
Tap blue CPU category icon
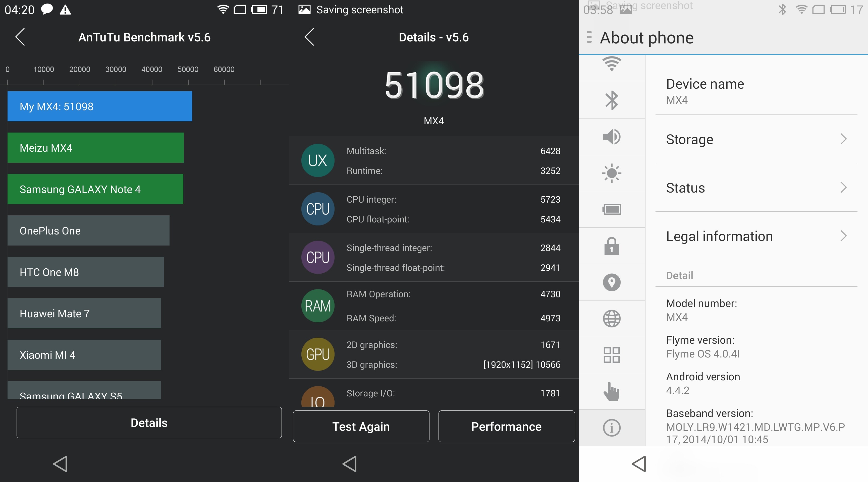pyautogui.click(x=318, y=209)
